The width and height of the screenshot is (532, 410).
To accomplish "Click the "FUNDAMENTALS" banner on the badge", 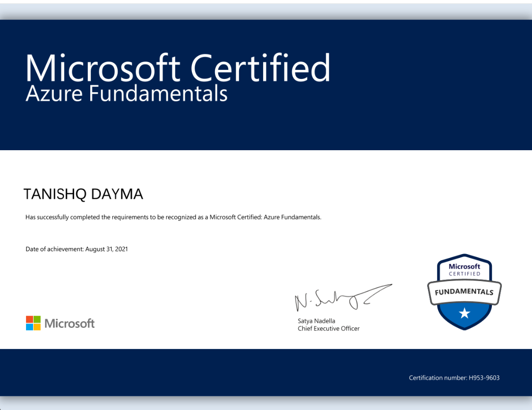I will click(x=464, y=292).
